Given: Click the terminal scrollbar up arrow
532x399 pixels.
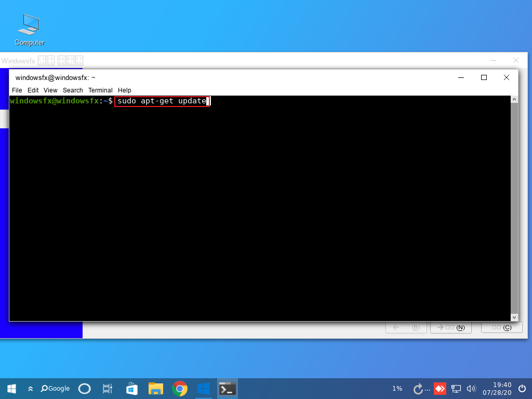Looking at the screenshot, I should click(x=514, y=99).
